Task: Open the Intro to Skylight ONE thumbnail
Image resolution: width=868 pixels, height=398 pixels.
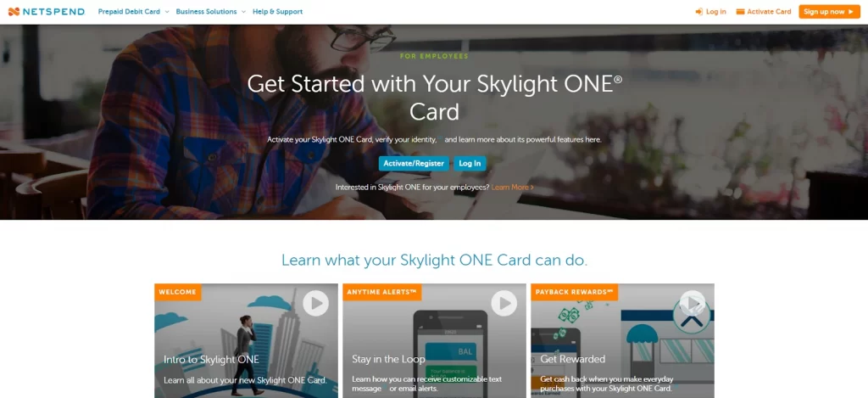Action: tap(246, 340)
